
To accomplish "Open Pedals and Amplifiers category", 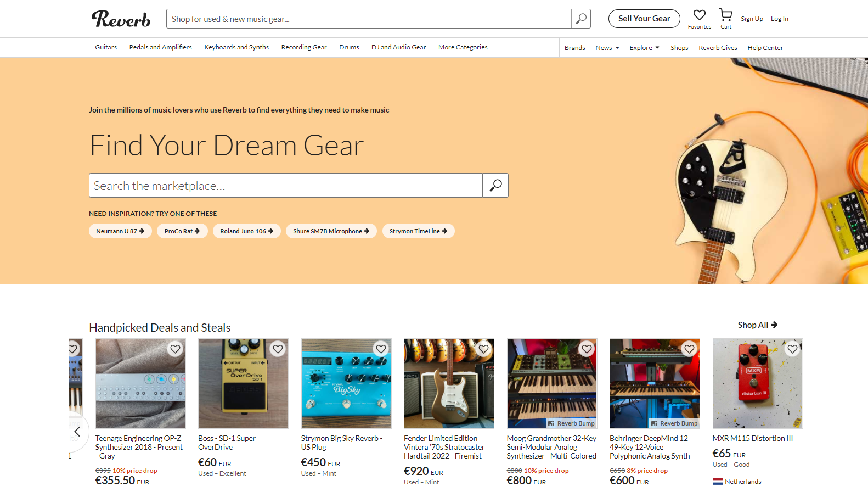I will click(161, 47).
